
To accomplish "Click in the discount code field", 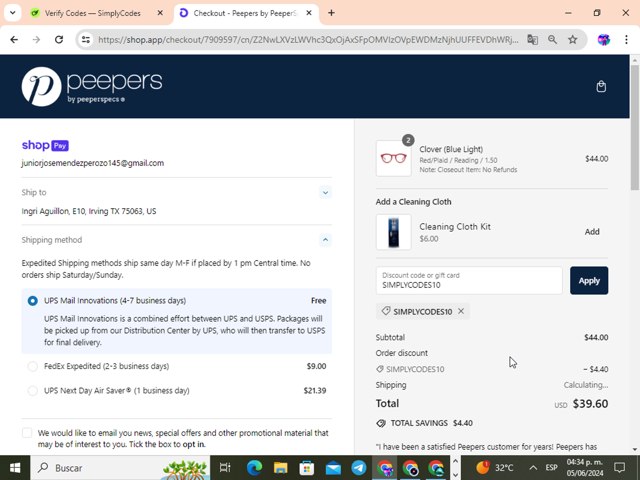I will tap(469, 280).
